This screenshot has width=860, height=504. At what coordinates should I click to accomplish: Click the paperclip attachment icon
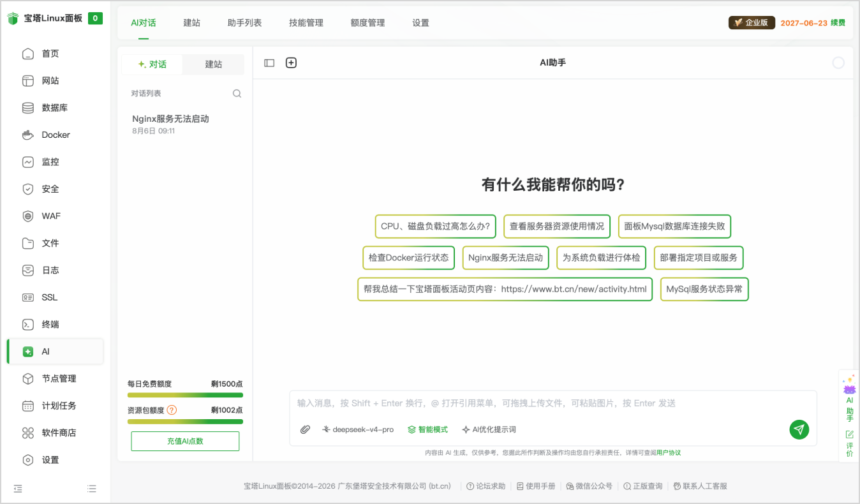click(306, 429)
